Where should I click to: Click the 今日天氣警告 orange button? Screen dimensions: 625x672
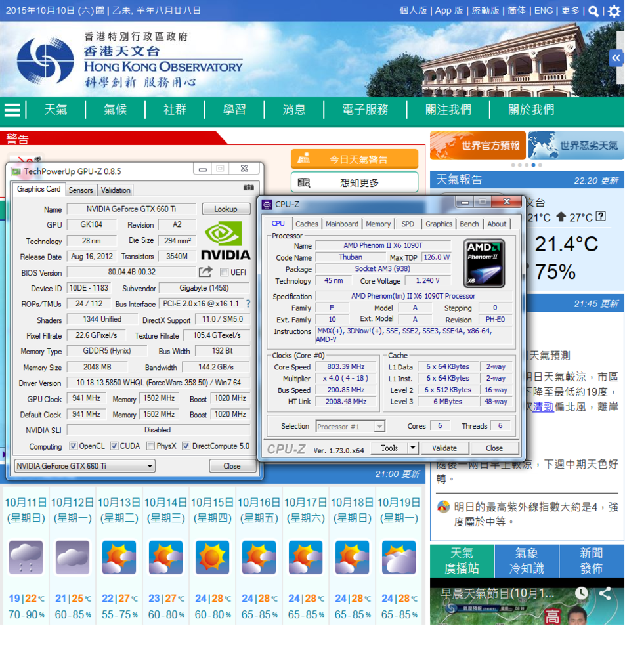[x=355, y=159]
